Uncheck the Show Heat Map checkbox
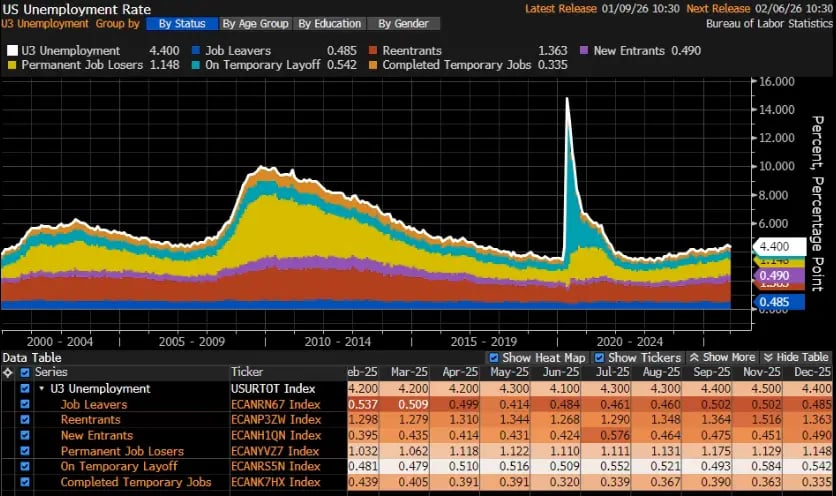 pyautogui.click(x=493, y=357)
